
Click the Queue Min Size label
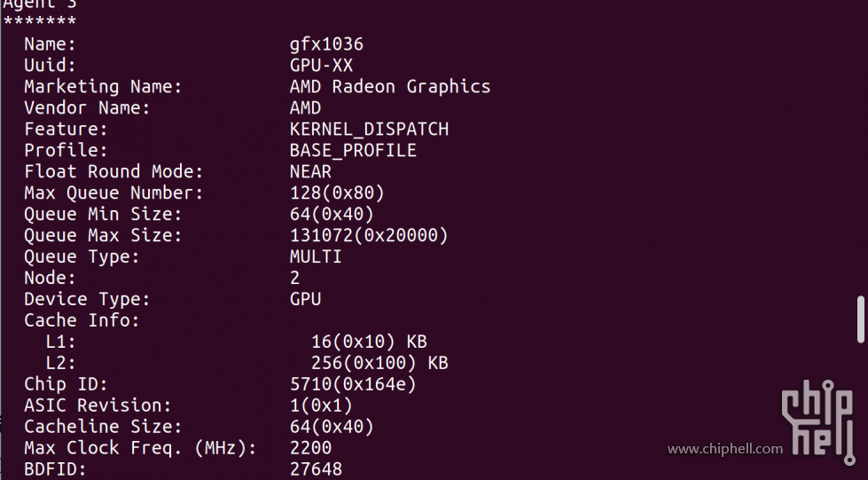tap(103, 214)
